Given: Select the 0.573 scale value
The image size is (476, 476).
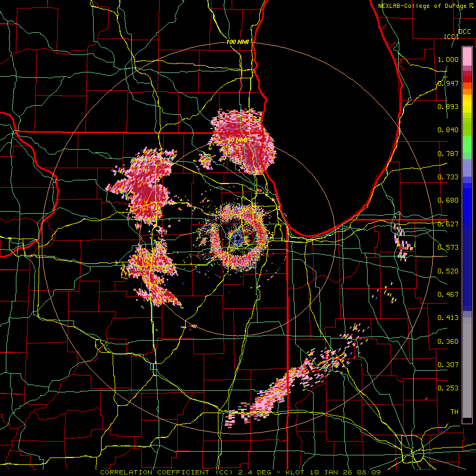Looking at the screenshot, I should pyautogui.click(x=448, y=248).
